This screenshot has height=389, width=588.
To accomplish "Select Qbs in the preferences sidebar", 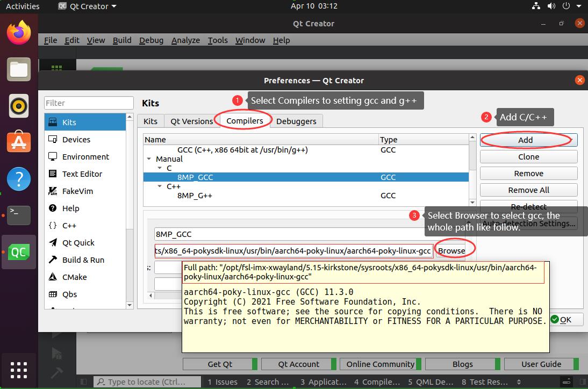I will pos(85,294).
